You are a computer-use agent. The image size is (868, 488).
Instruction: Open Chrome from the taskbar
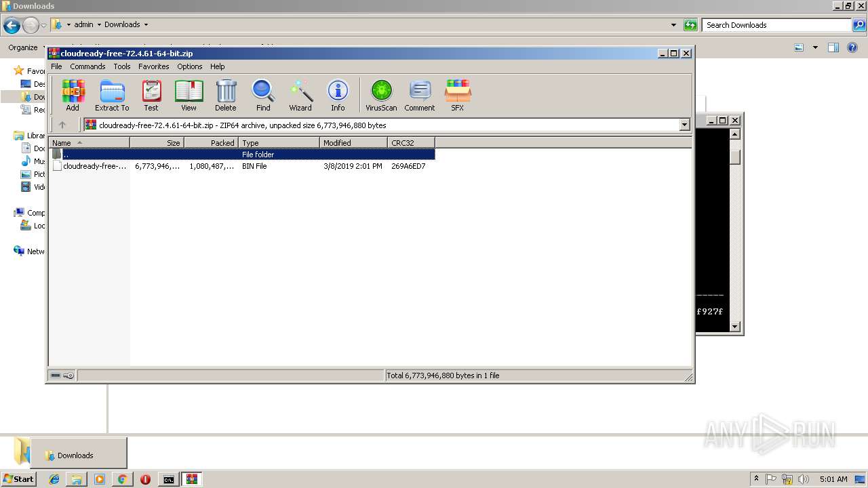[x=122, y=479]
